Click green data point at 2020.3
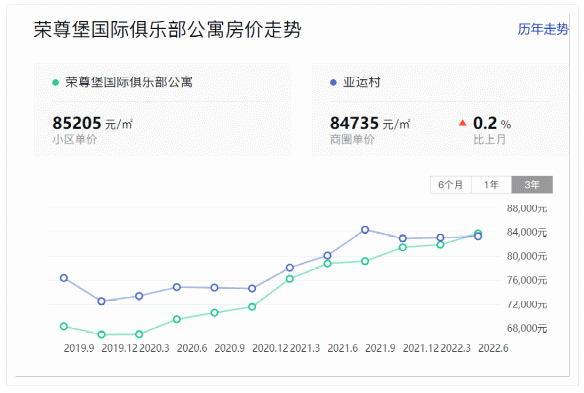Viewport: 584px width, 393px height. tap(139, 334)
